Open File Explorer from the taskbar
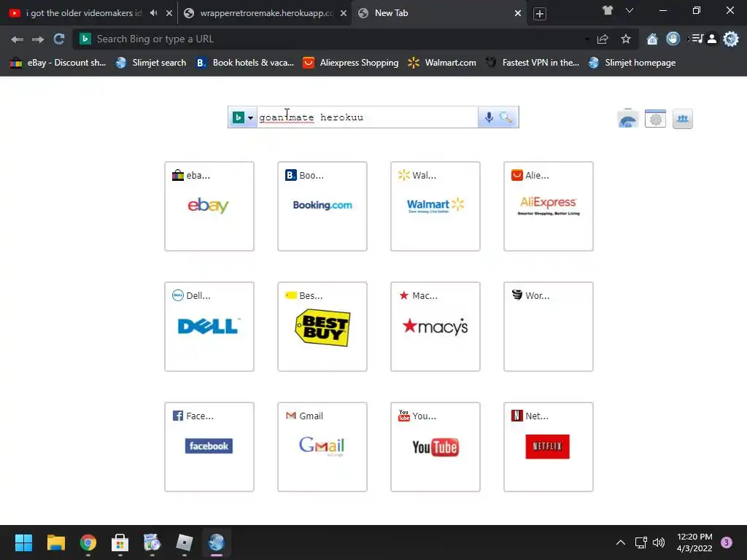This screenshot has height=560, width=747. tap(55, 542)
